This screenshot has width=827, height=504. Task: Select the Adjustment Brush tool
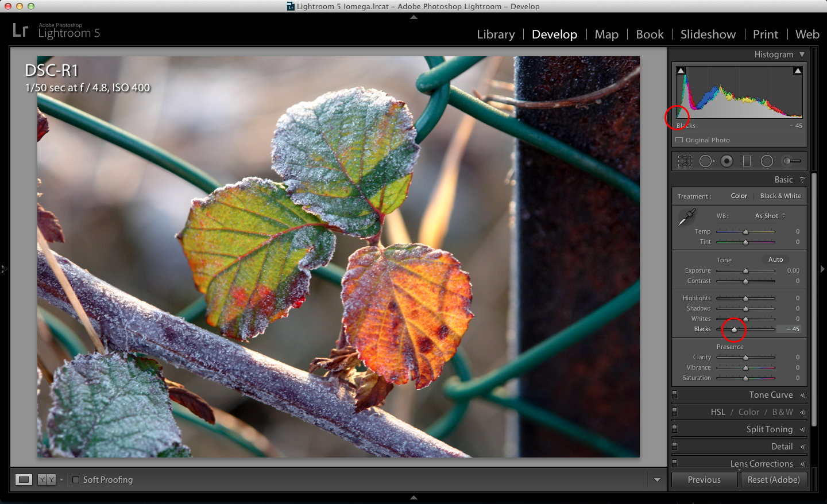[791, 161]
